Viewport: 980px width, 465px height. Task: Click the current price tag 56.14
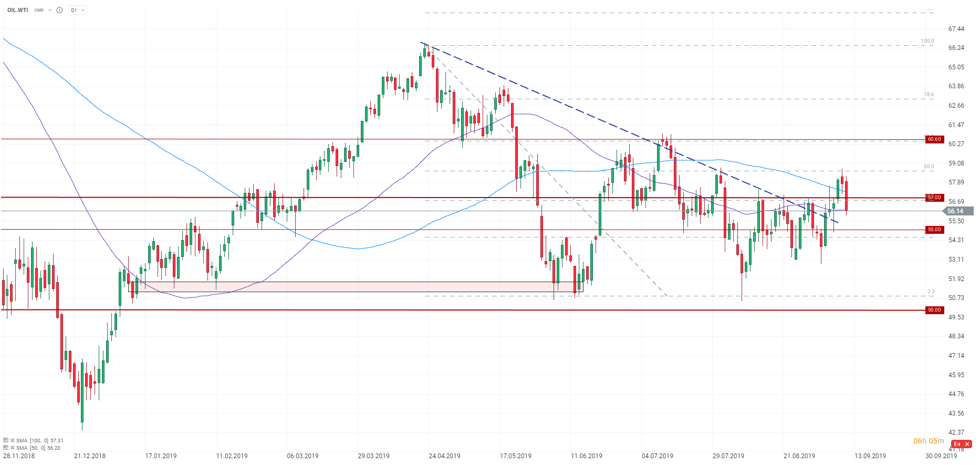pos(957,211)
